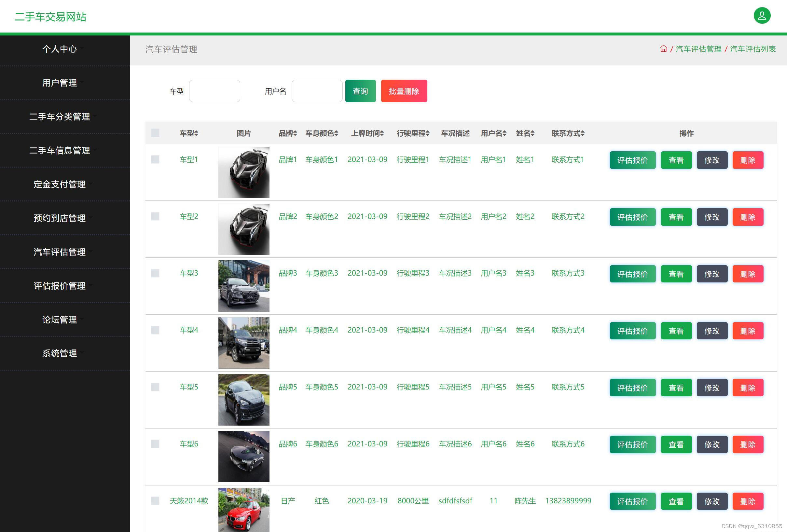Screen dimensions: 787x532
Task: Select the checkbox for row 车型4
Action: (155, 330)
